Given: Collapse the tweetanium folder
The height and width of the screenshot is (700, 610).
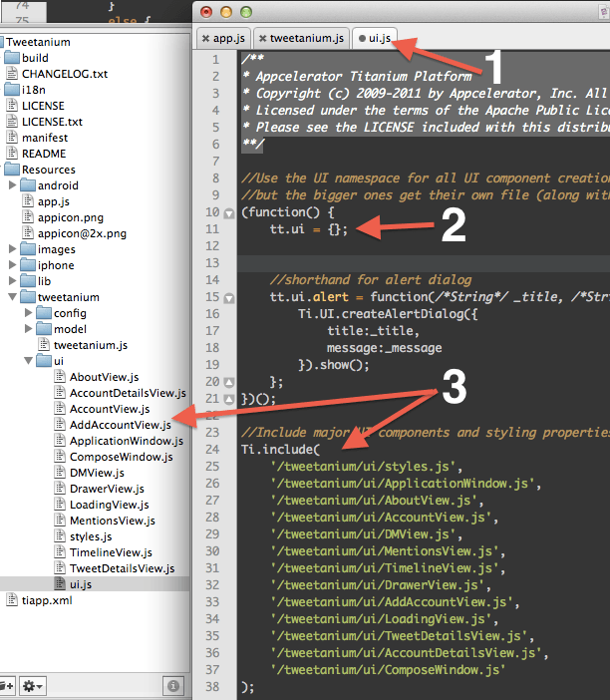Looking at the screenshot, I should pos(13,296).
